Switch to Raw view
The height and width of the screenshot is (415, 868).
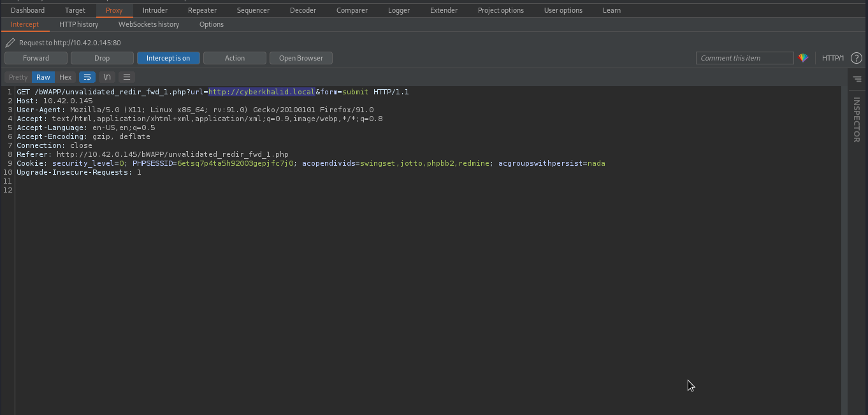click(43, 77)
